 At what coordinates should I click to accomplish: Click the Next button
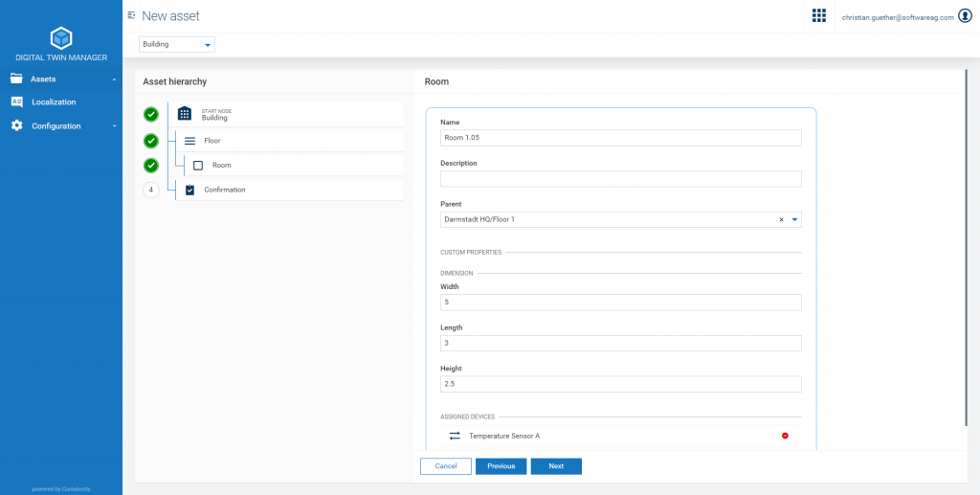coord(556,466)
